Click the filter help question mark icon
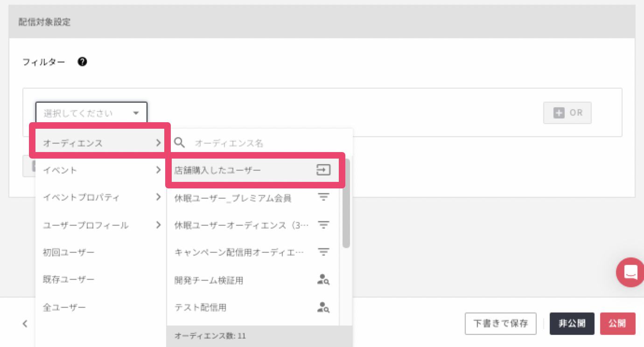Screen dimensions: 644x347 (x=83, y=62)
